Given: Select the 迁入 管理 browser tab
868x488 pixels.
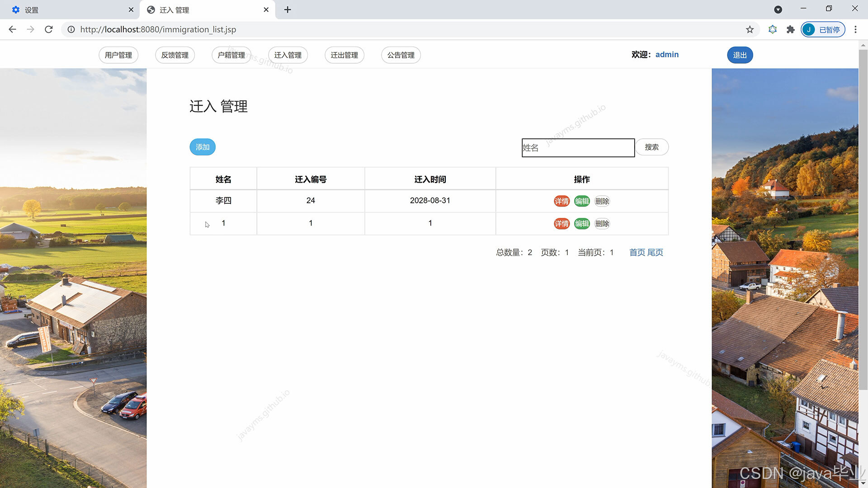Looking at the screenshot, I should 207,9.
